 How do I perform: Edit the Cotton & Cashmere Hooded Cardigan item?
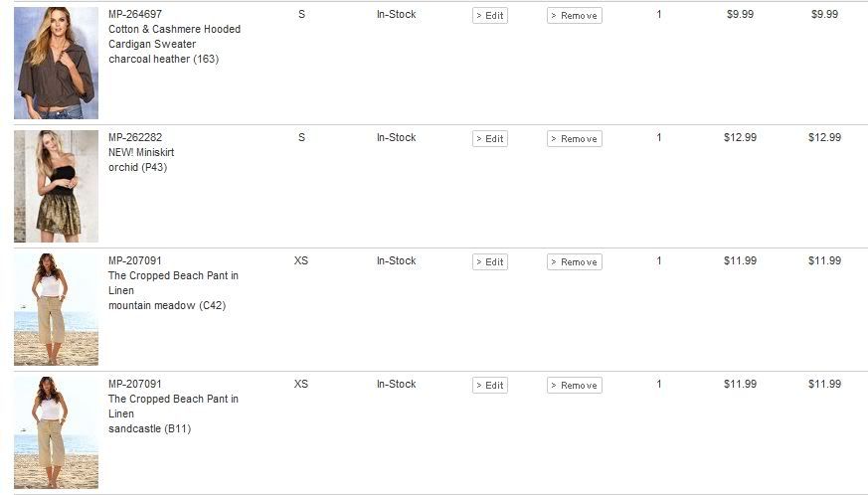[490, 16]
